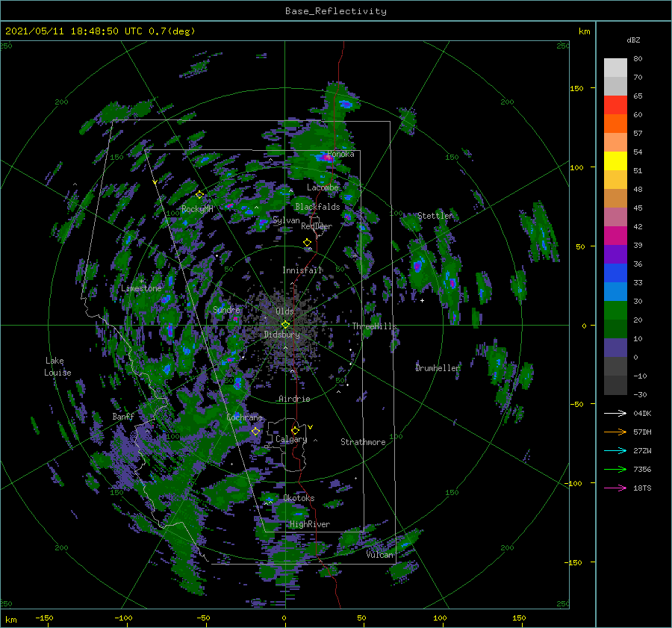Click the green 7356 arrow legend icon
Screen dimensions: 672x628
[x=615, y=470]
